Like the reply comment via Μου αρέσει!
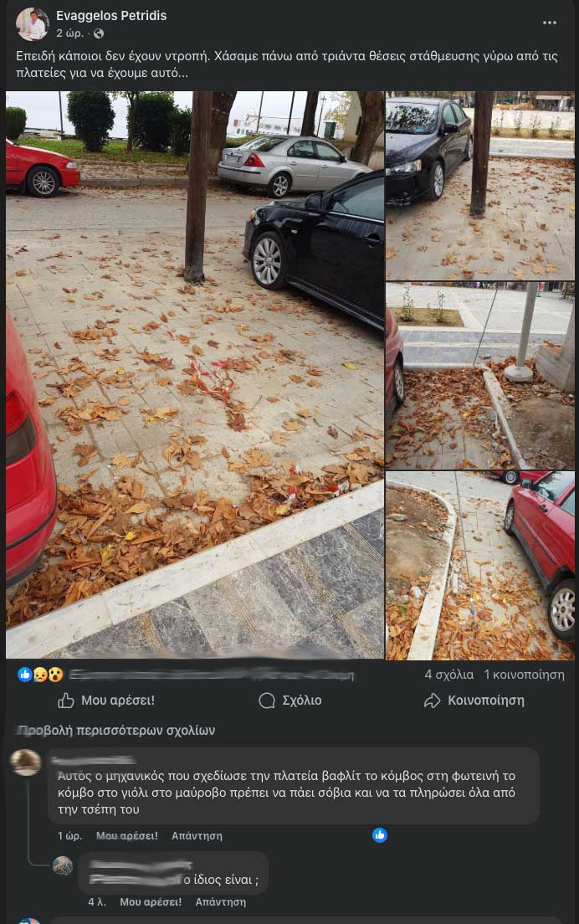Image resolution: width=579 pixels, height=924 pixels. 151,901
